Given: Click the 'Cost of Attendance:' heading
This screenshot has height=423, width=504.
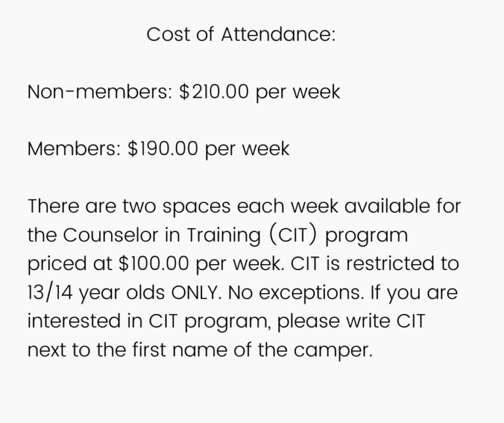Looking at the screenshot, I should tap(241, 34).
